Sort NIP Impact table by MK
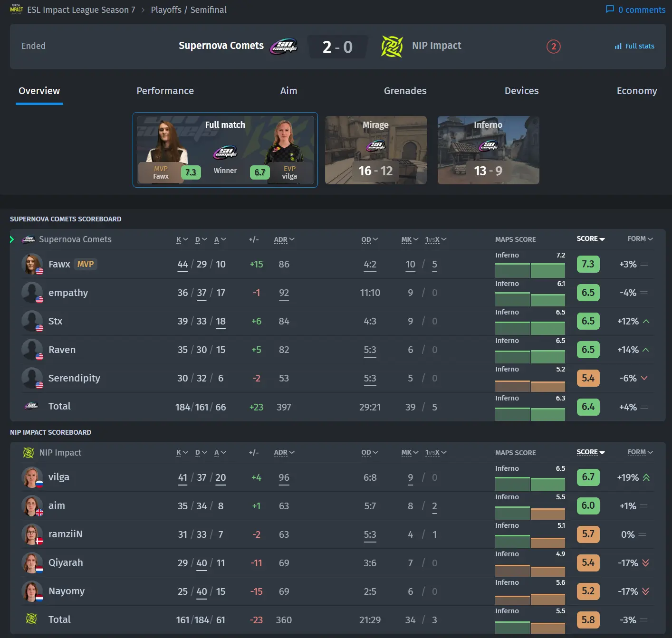This screenshot has height=638, width=672. click(410, 453)
